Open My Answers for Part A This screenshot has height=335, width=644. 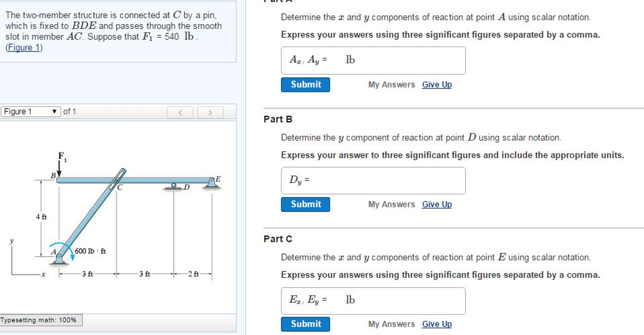(x=391, y=84)
